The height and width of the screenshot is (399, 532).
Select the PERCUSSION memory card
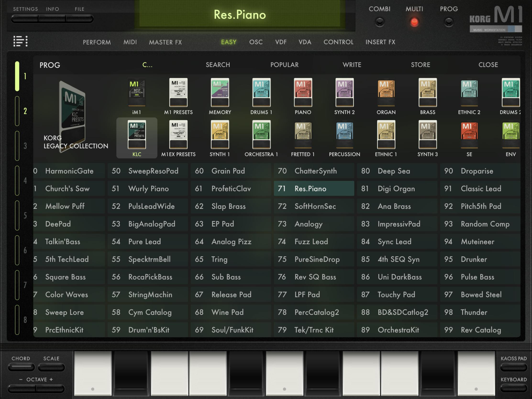pyautogui.click(x=344, y=134)
